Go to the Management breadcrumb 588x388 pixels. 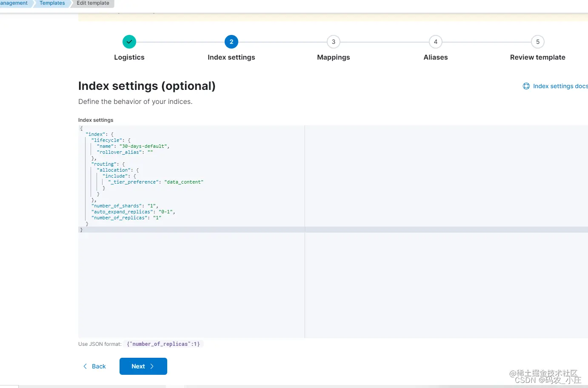[x=14, y=3]
